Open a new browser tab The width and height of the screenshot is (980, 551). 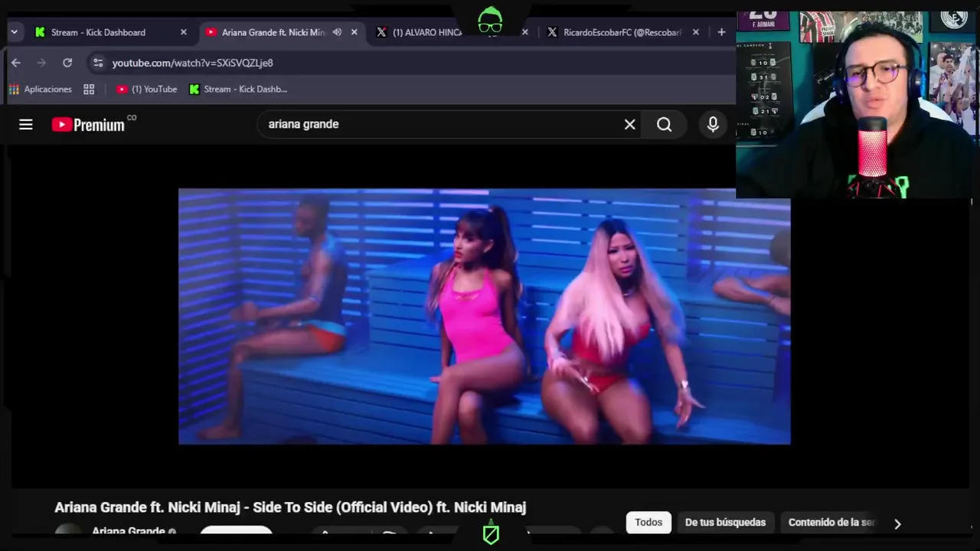(x=721, y=32)
